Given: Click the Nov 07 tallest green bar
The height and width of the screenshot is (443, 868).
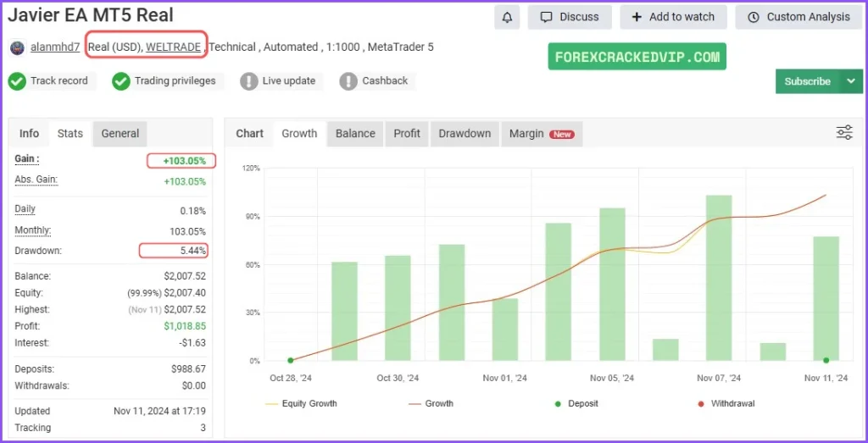Looking at the screenshot, I should (x=718, y=278).
